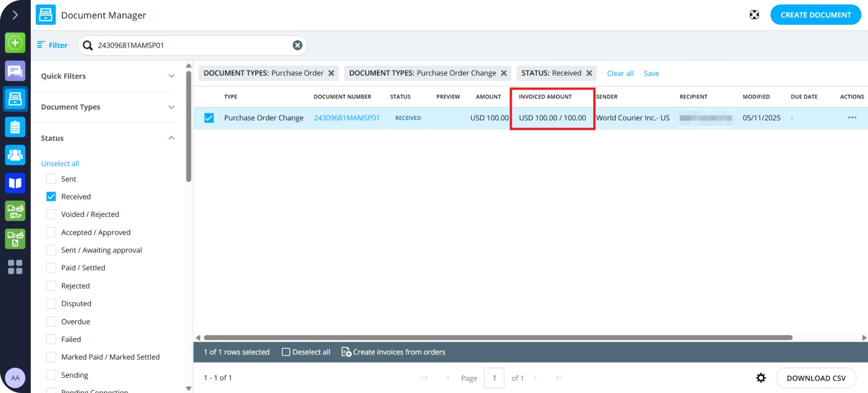868x393 pixels.
Task: Click the horizontal table scrollbar
Action: click(498, 338)
